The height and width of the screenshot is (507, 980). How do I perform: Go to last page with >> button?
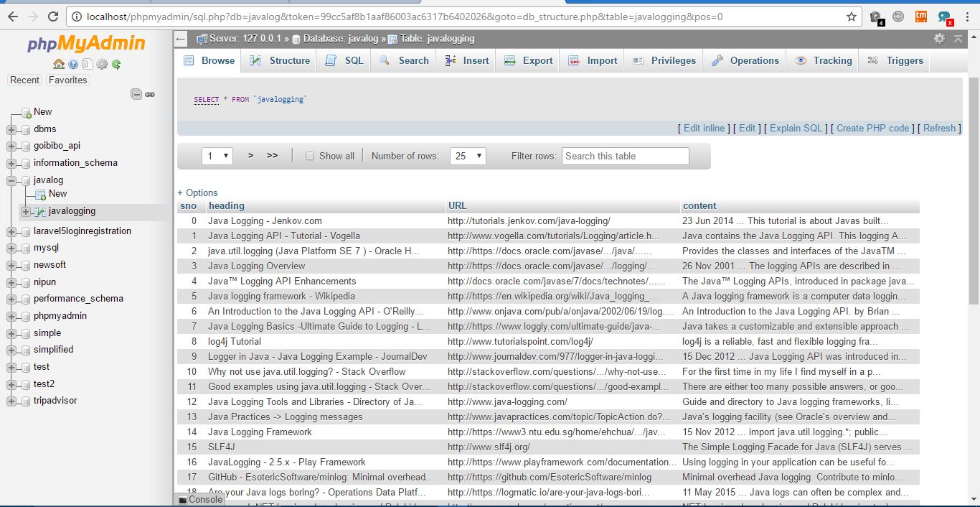coord(272,155)
